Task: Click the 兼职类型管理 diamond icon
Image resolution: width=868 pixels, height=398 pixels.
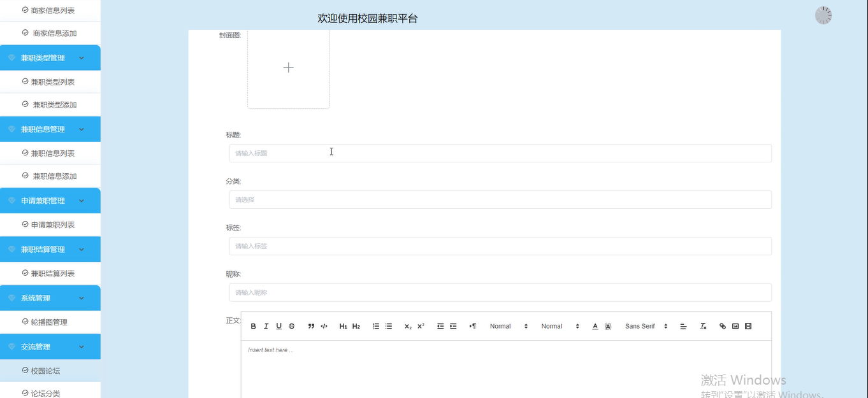Action: click(11, 58)
